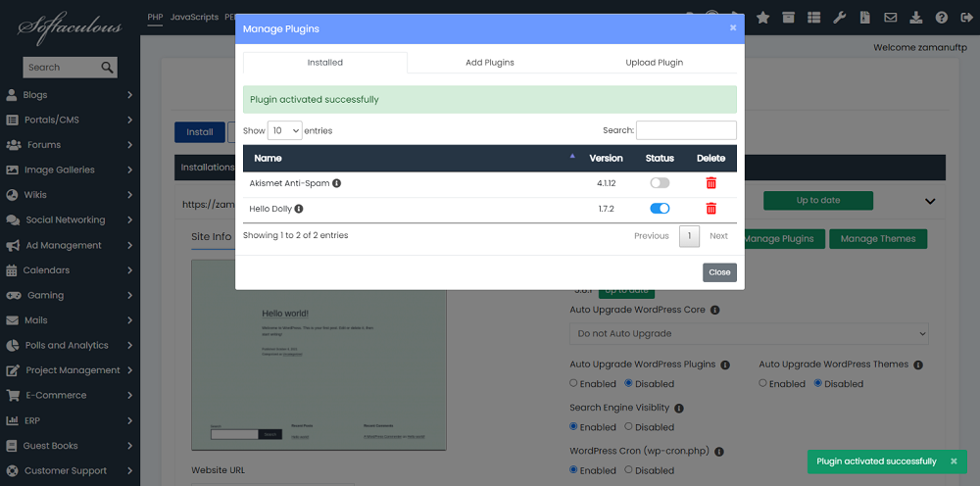Expand the Polls and Analytics chevron
Image resolution: width=980 pixels, height=486 pixels.
pyautogui.click(x=129, y=346)
